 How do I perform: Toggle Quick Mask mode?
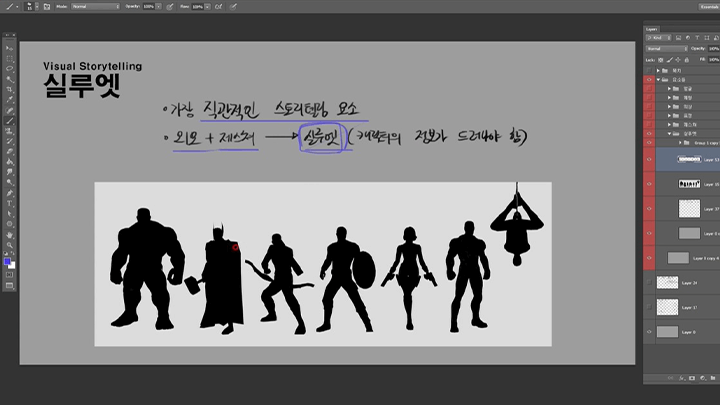tap(9, 275)
